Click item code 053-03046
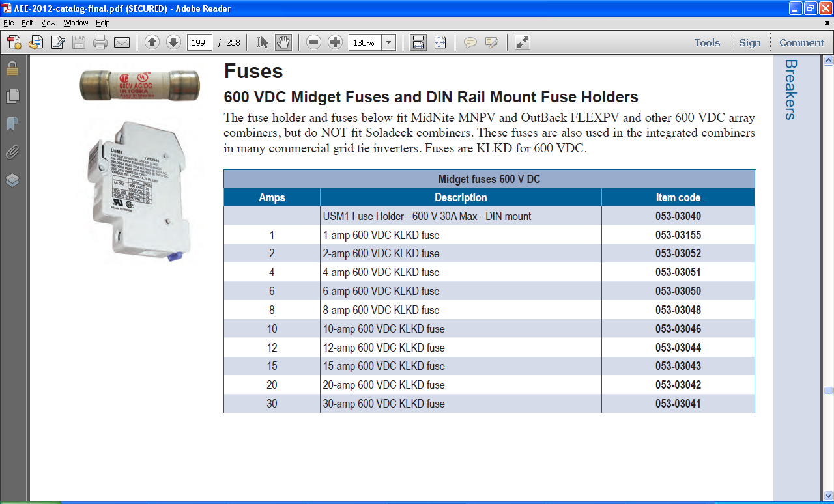The height and width of the screenshot is (504, 834). pos(678,329)
